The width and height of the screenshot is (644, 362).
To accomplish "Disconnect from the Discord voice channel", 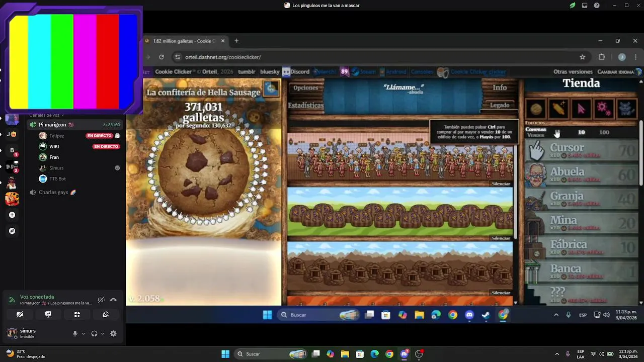I will tap(113, 300).
